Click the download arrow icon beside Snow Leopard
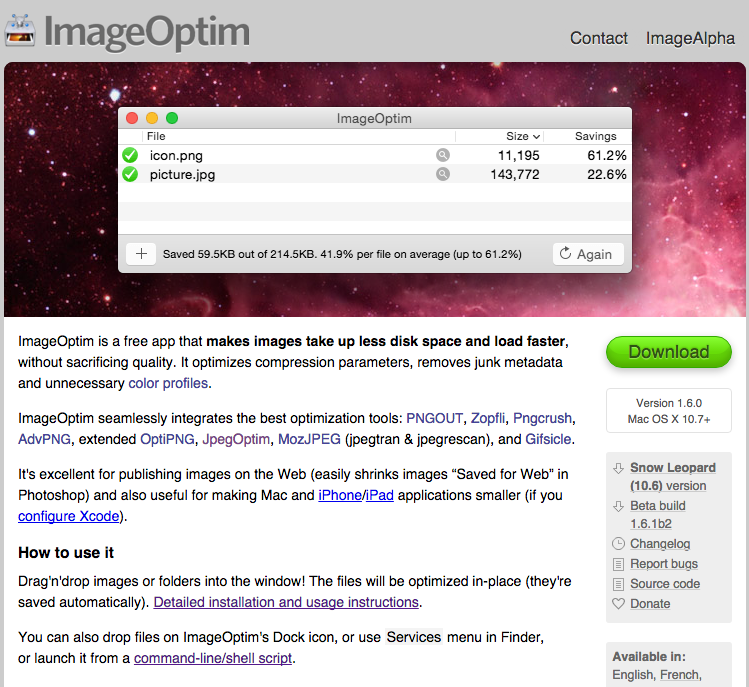 tap(618, 468)
